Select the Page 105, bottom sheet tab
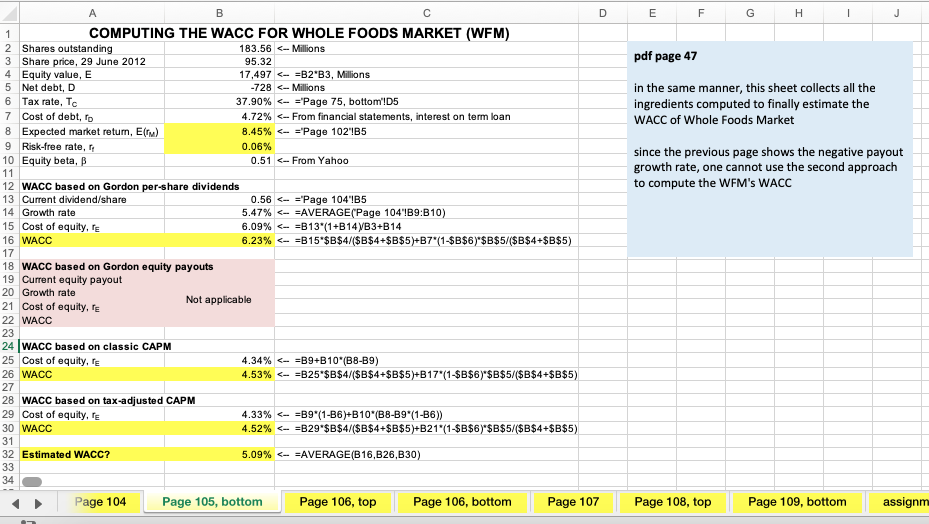Viewport: 929px width, 524px height. (212, 502)
